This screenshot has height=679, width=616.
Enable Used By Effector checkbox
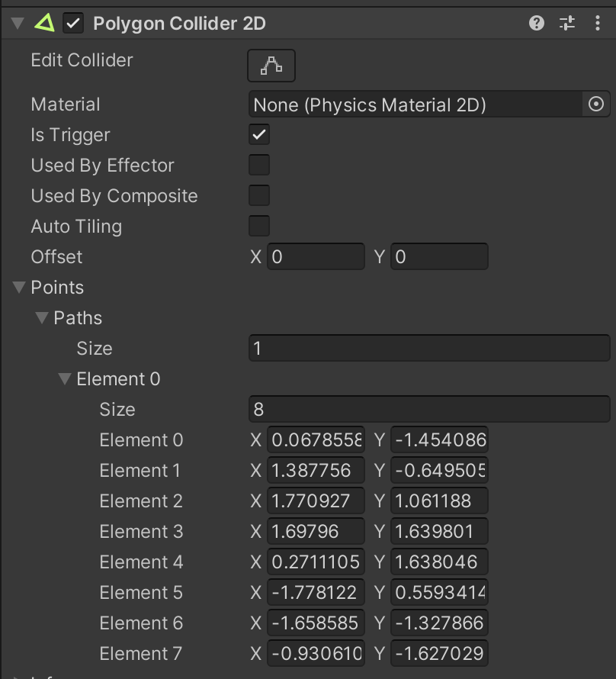click(x=259, y=165)
